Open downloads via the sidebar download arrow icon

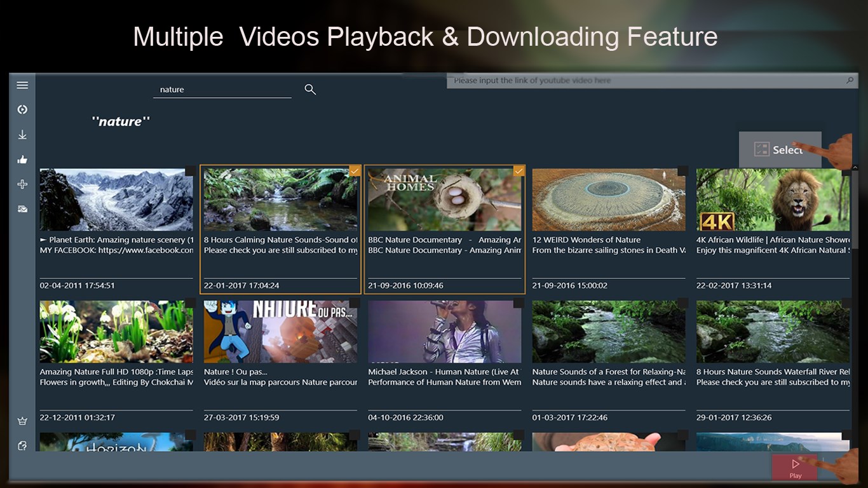click(22, 135)
